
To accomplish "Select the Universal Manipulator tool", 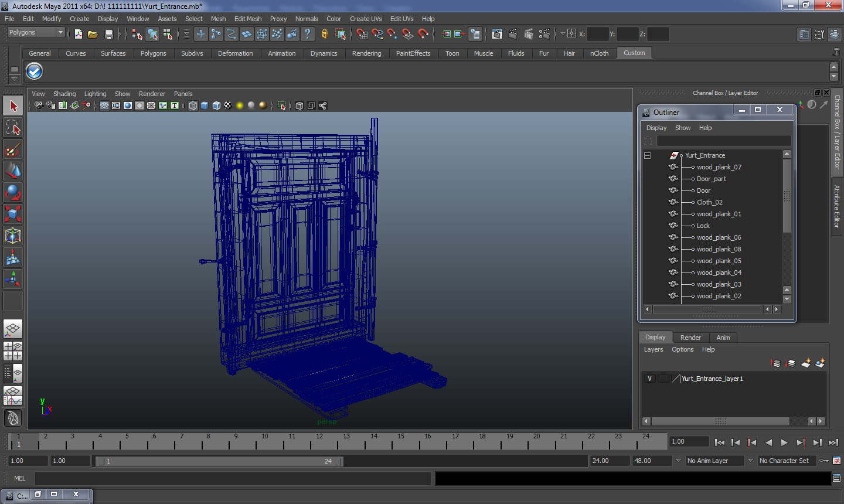I will [13, 236].
